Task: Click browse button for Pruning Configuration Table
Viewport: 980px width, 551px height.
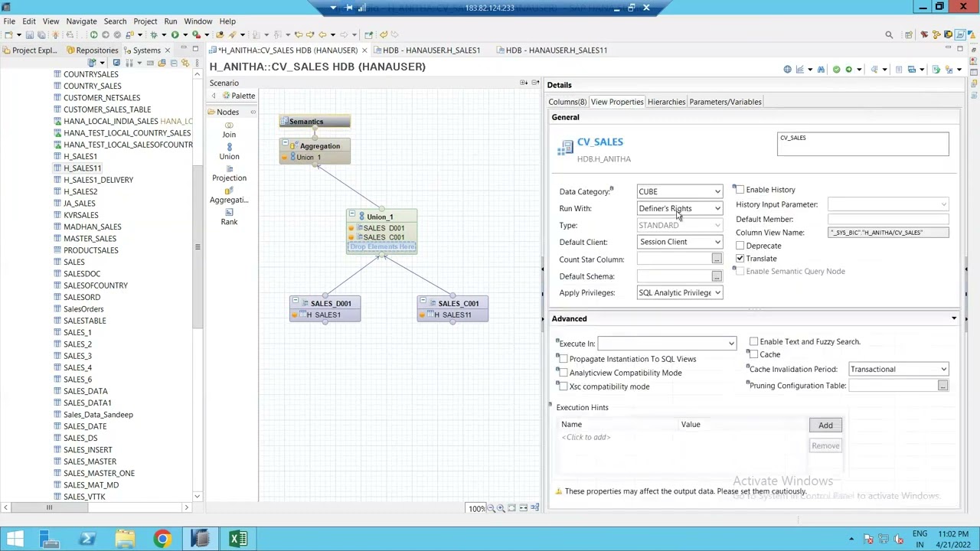Action: (942, 386)
